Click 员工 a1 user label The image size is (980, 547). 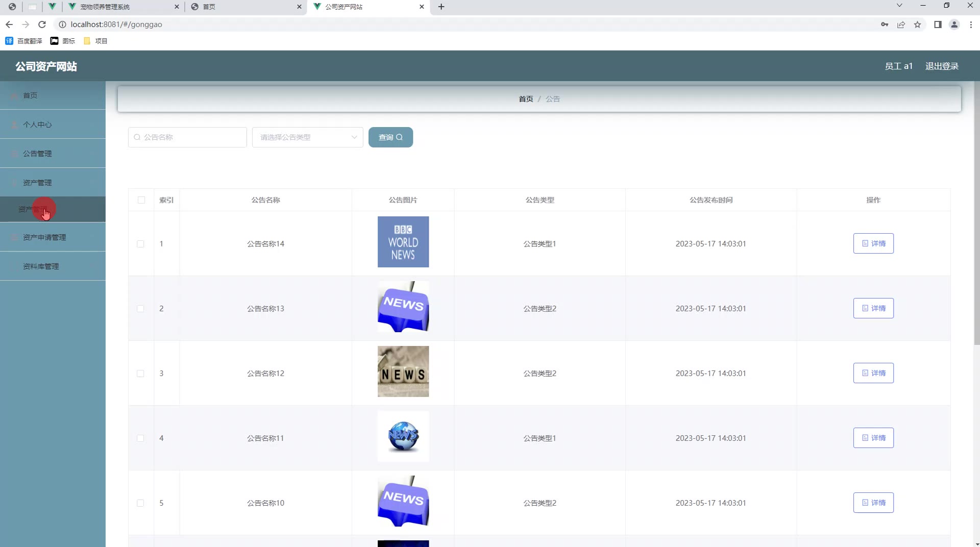coord(898,66)
